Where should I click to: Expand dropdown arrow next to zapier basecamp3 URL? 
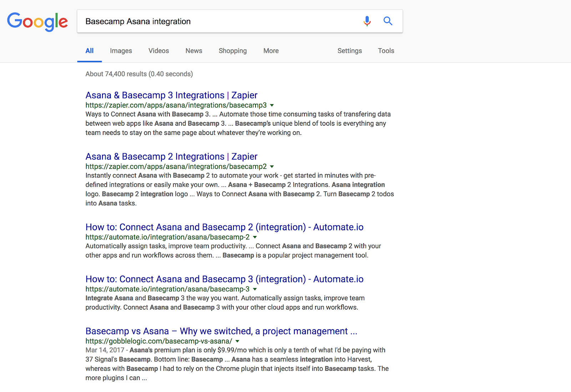(272, 105)
